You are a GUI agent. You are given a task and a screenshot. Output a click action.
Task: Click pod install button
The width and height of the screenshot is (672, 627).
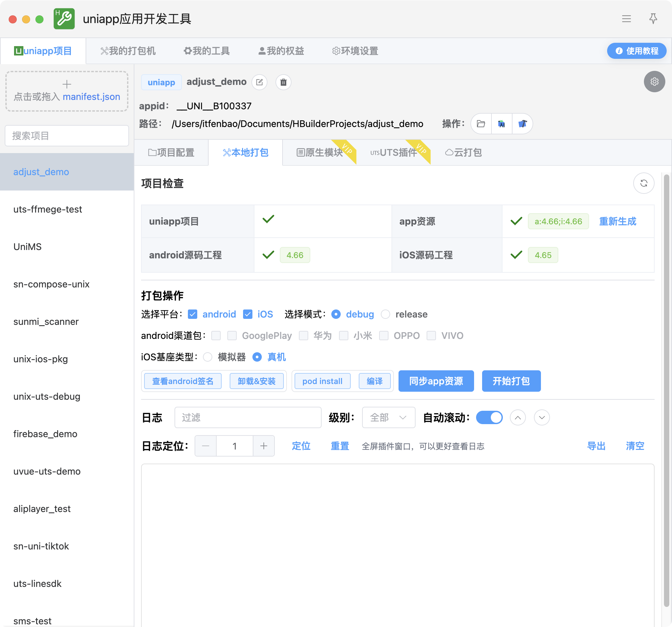(x=323, y=381)
